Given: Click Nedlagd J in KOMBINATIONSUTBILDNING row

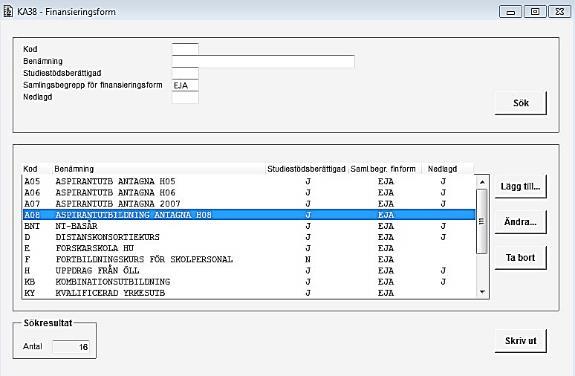Looking at the screenshot, I should [443, 282].
